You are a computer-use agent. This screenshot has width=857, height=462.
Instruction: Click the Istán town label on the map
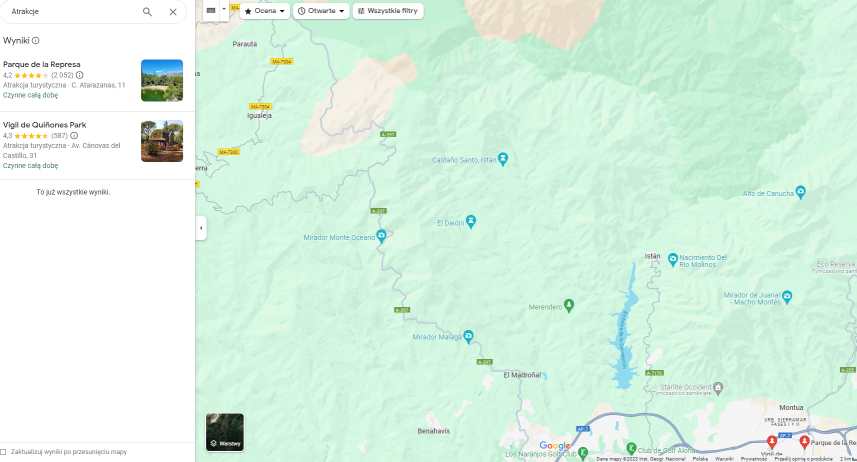click(x=652, y=256)
